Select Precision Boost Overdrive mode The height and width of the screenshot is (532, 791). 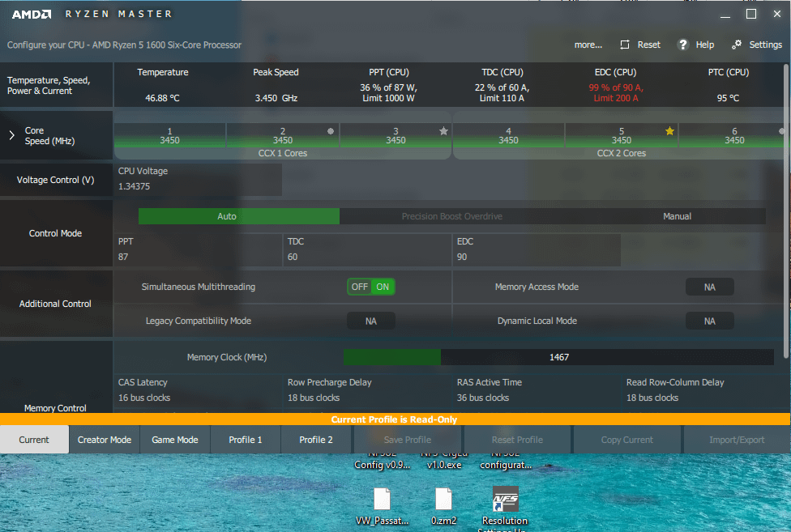pyautogui.click(x=452, y=216)
